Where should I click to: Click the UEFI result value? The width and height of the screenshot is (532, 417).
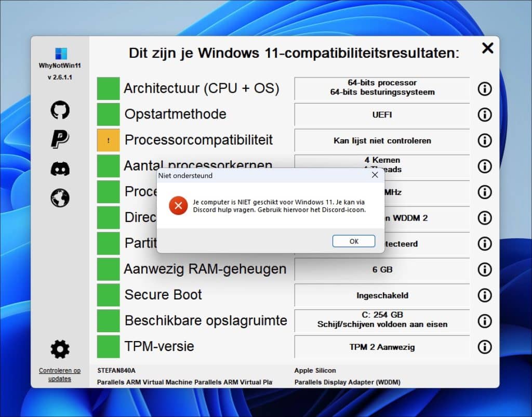[382, 115]
